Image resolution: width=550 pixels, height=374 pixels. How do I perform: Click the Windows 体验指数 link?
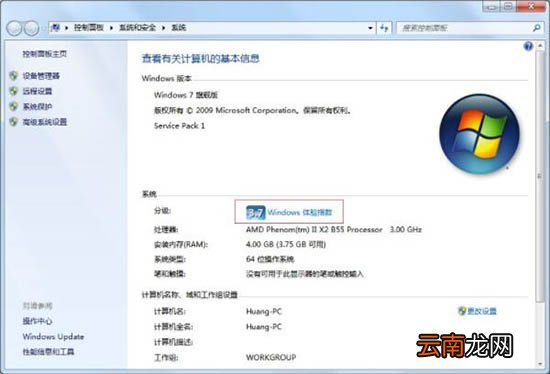(x=300, y=212)
